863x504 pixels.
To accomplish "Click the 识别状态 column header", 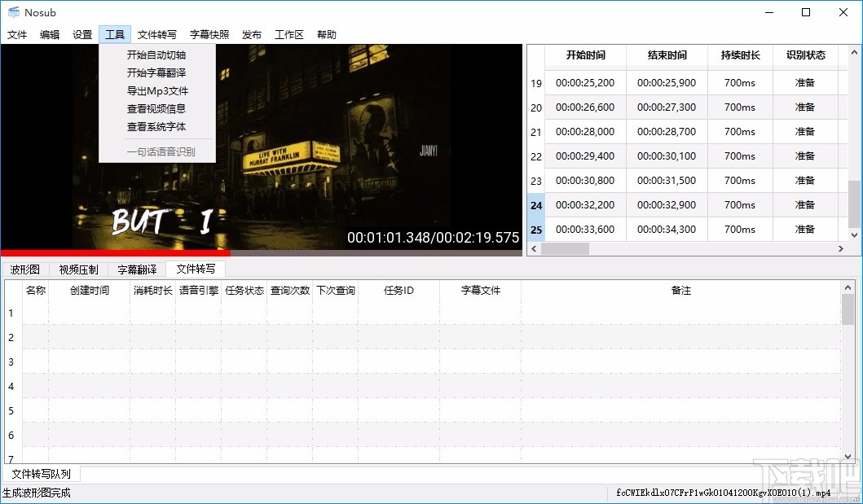I will point(806,55).
